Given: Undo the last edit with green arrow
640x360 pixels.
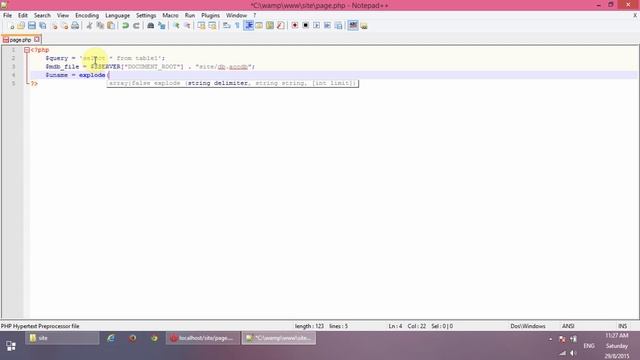Looking at the screenshot, I should 125,26.
